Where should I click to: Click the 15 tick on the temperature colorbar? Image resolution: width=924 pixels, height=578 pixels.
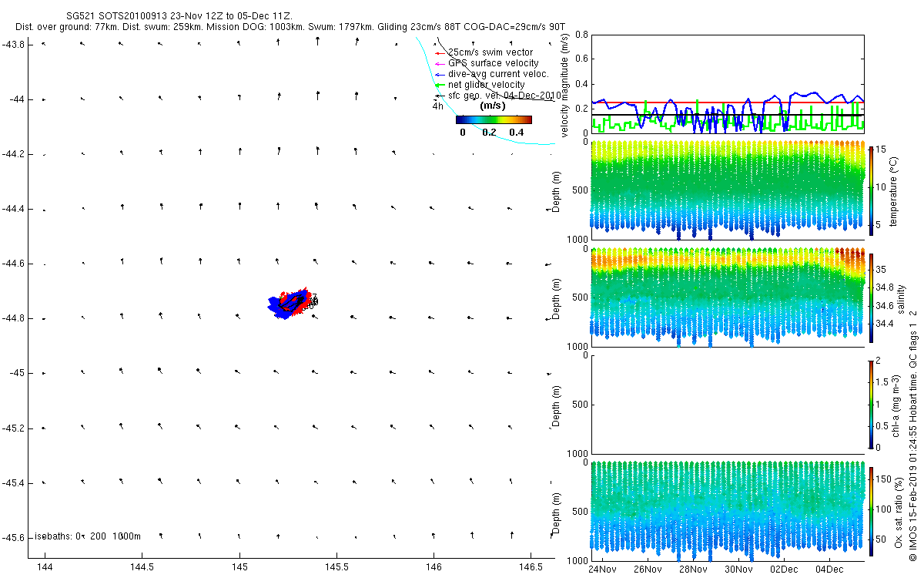click(x=882, y=149)
